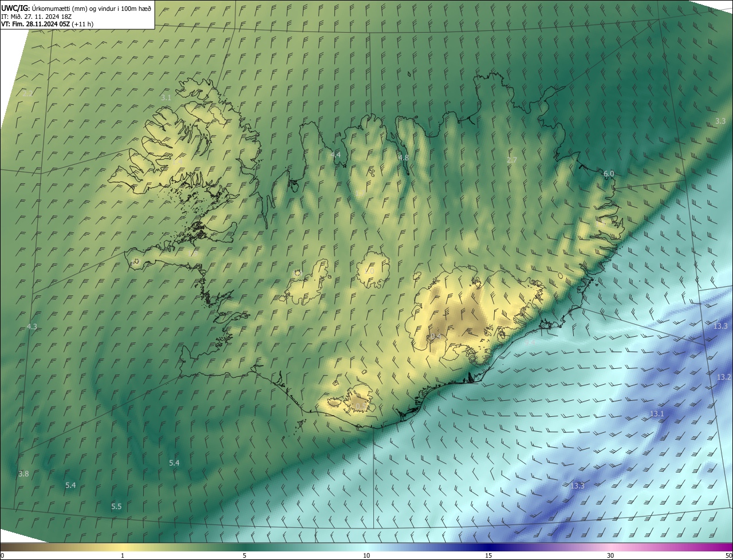733x560 pixels.
Task: Select the "UWC/IG:" heading in the legend box
Action: tap(15, 8)
